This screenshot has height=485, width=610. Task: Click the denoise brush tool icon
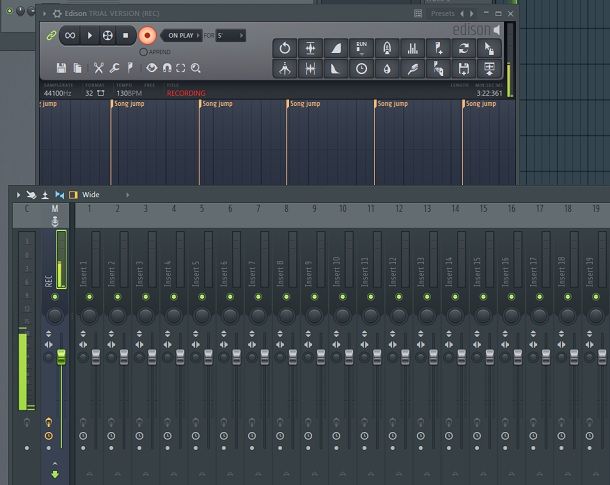click(x=412, y=69)
